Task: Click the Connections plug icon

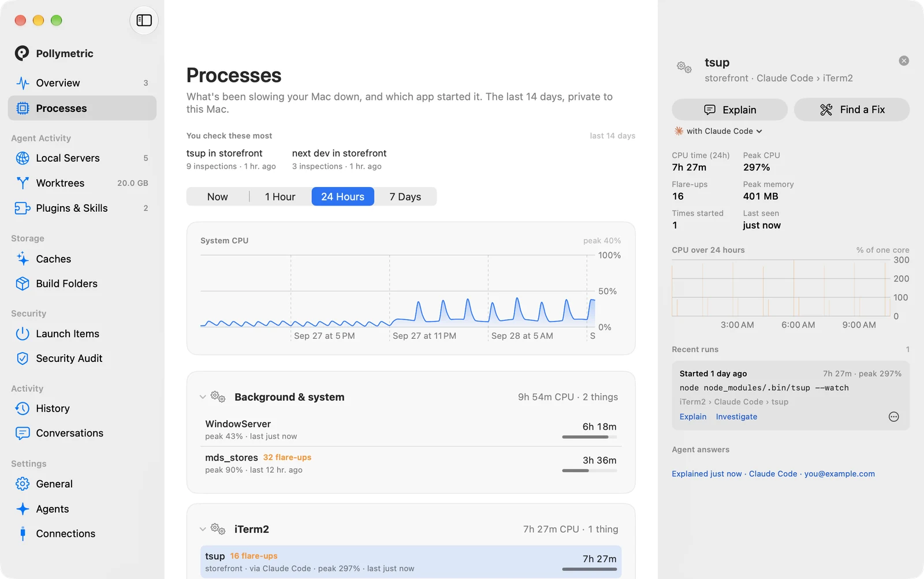Action: (x=23, y=534)
